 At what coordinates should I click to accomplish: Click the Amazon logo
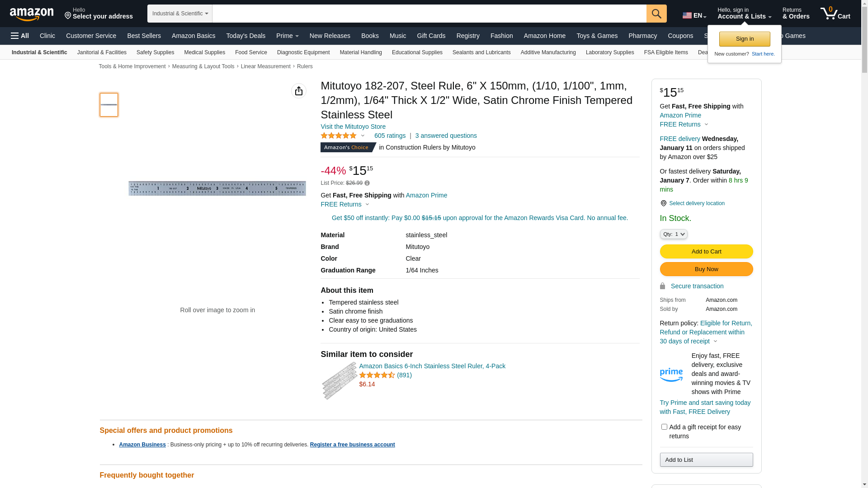[x=32, y=14]
